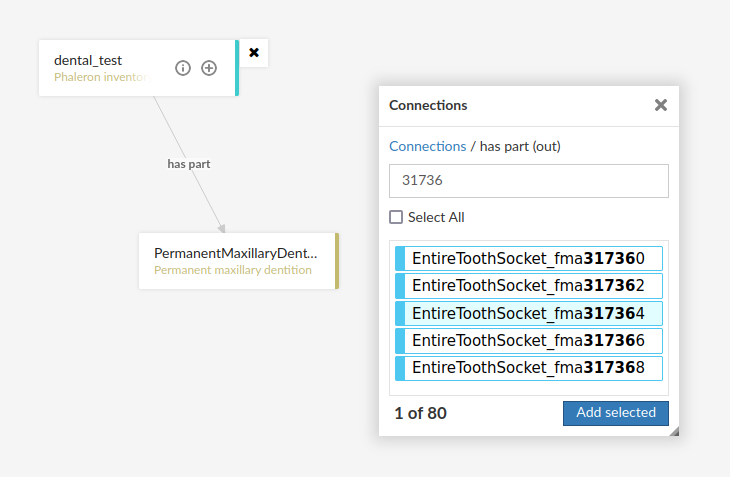Click Phaleron inventory type label

(x=103, y=77)
